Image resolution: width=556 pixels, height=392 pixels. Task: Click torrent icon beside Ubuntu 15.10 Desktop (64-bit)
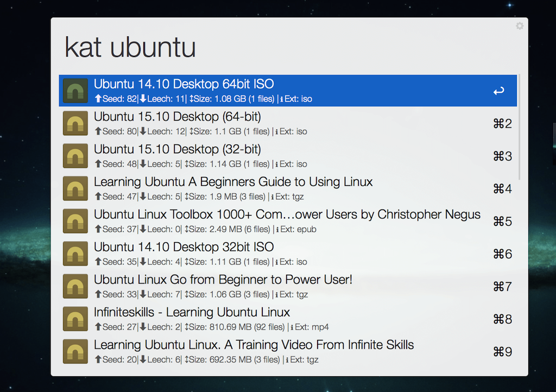pos(75,123)
